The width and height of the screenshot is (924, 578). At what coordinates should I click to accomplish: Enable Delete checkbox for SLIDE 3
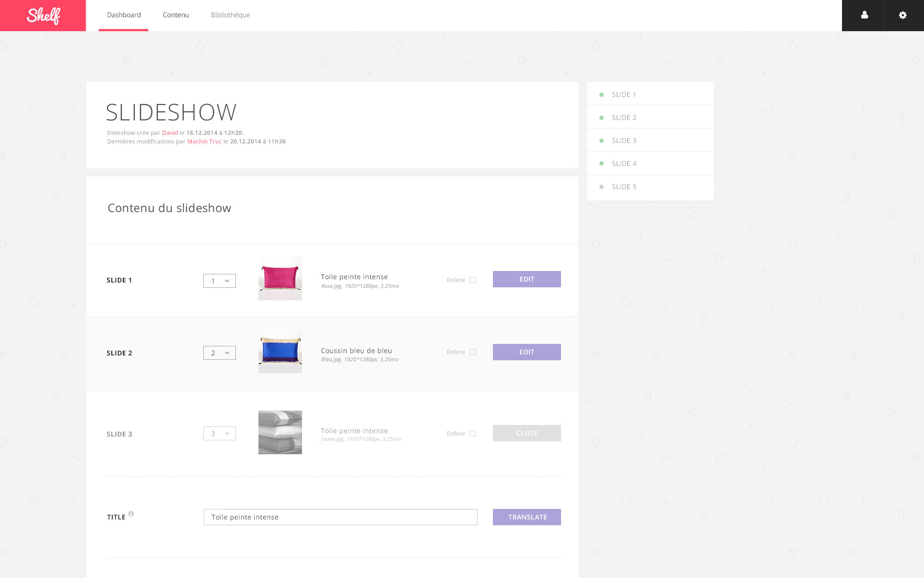473,434
